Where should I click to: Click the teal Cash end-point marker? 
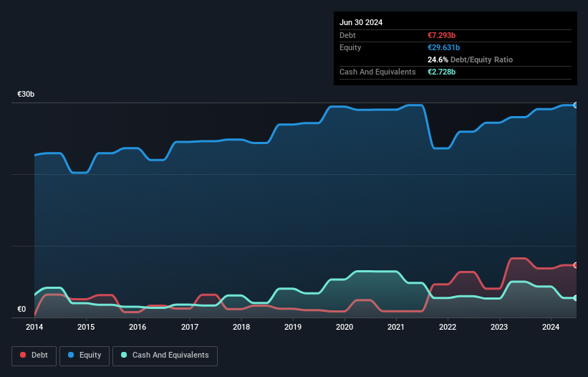click(x=576, y=298)
